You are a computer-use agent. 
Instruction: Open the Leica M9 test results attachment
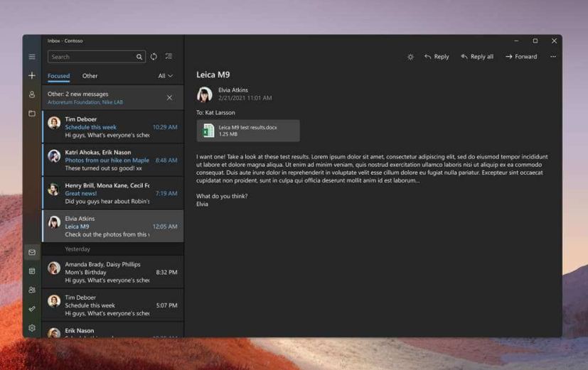(x=247, y=131)
